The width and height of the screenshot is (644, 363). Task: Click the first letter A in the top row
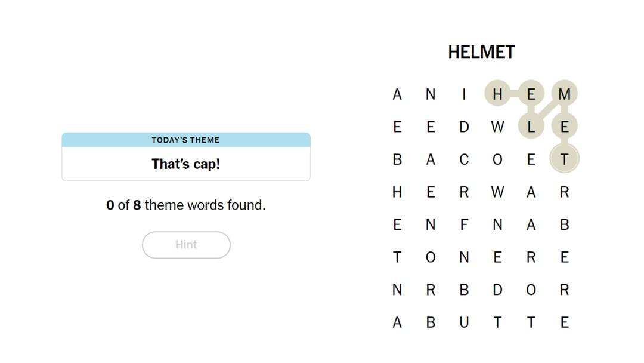[x=396, y=94]
